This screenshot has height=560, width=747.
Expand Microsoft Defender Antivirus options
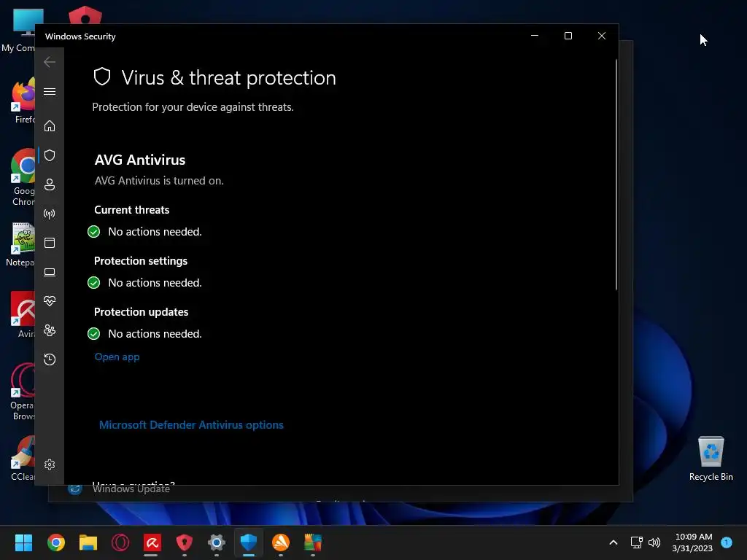191,425
